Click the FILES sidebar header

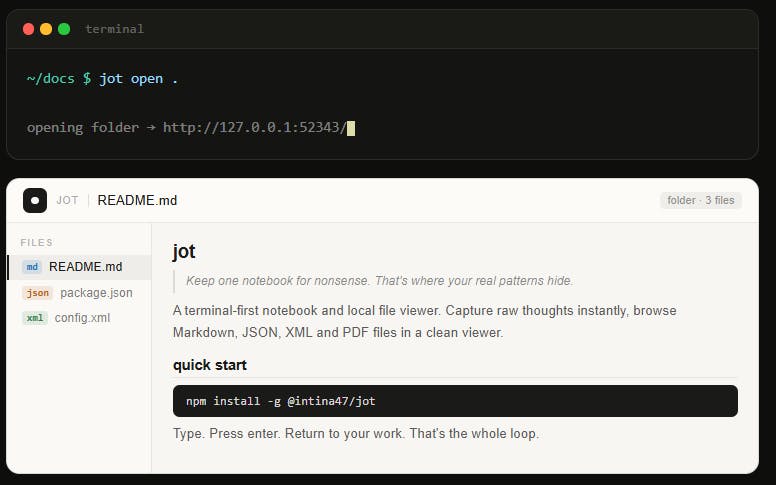coord(37,242)
